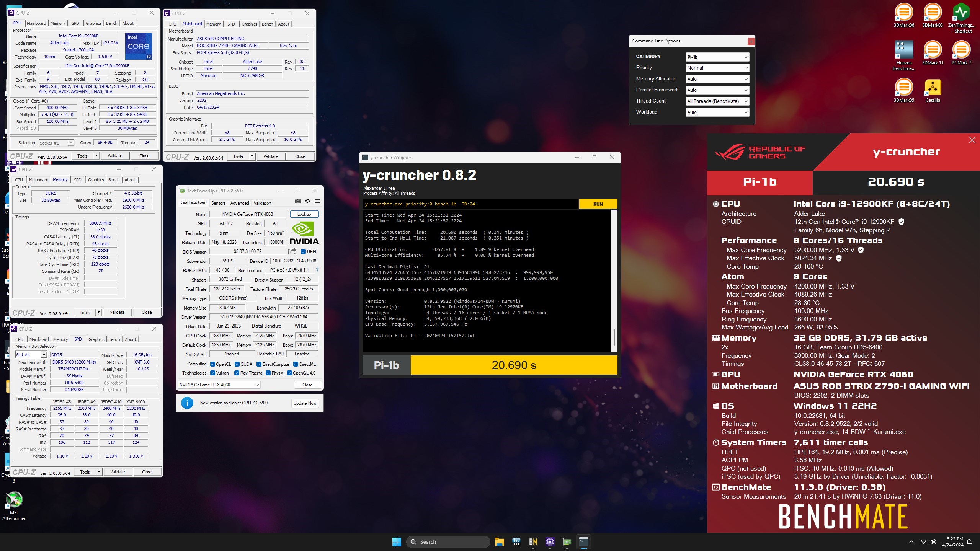
Task: Open About tab in CPU-Z Mainboard window
Action: pyautogui.click(x=284, y=24)
